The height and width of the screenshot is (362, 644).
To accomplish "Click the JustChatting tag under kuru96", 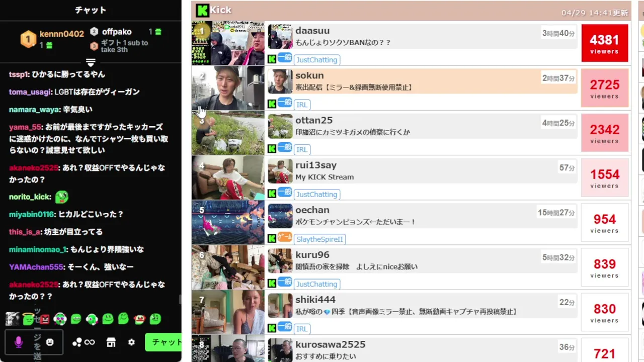I will pos(317,284).
